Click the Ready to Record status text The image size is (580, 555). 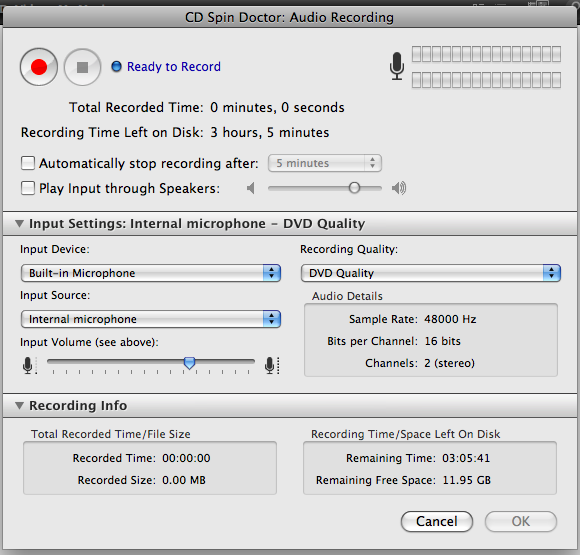point(174,67)
